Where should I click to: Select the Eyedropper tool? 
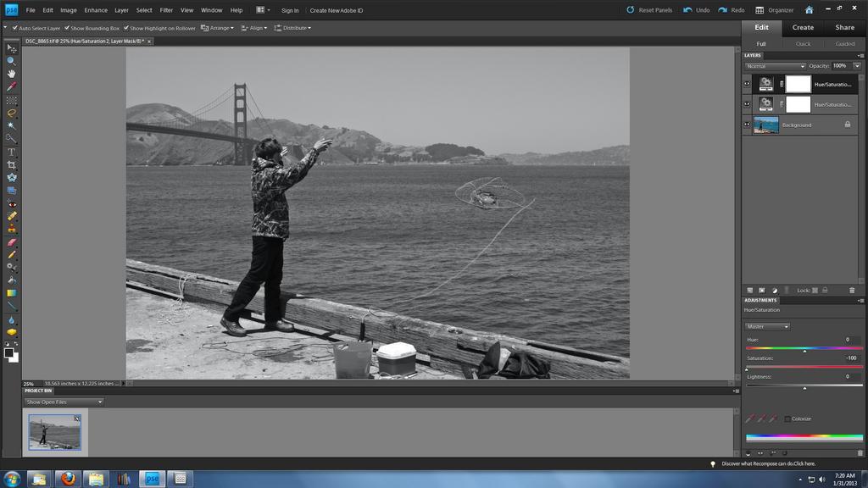tap(11, 86)
